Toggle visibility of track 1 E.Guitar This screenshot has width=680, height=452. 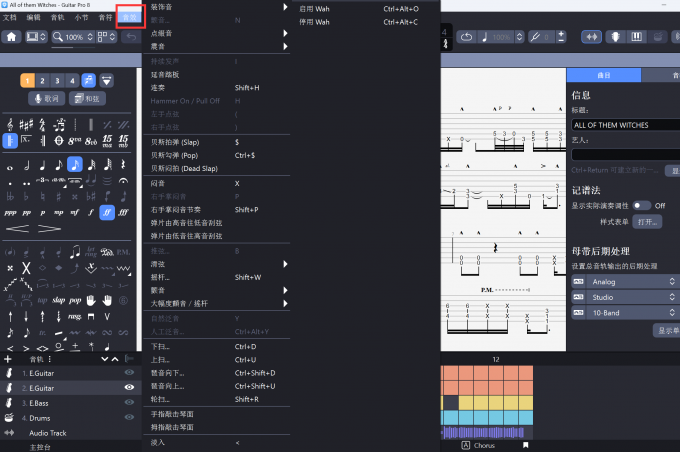(x=129, y=373)
